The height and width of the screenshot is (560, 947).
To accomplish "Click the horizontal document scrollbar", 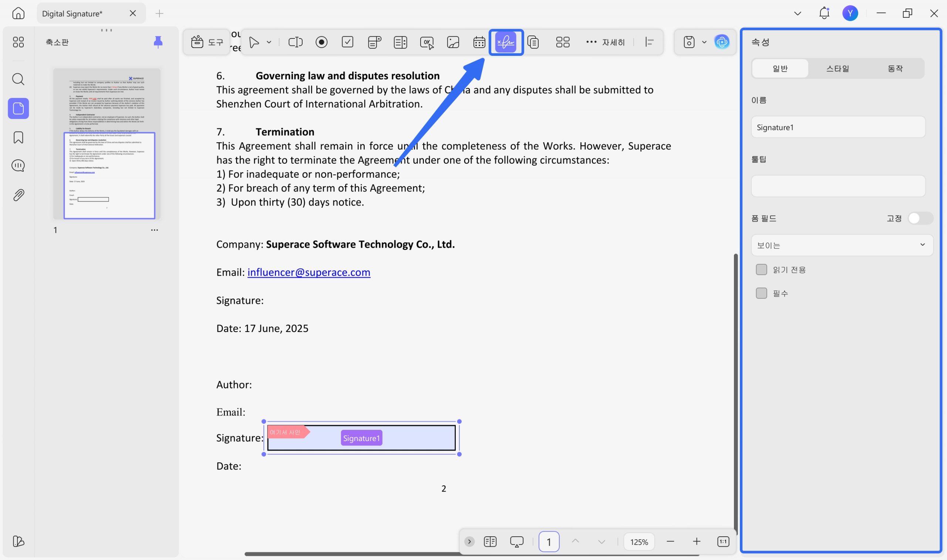I will point(472,554).
